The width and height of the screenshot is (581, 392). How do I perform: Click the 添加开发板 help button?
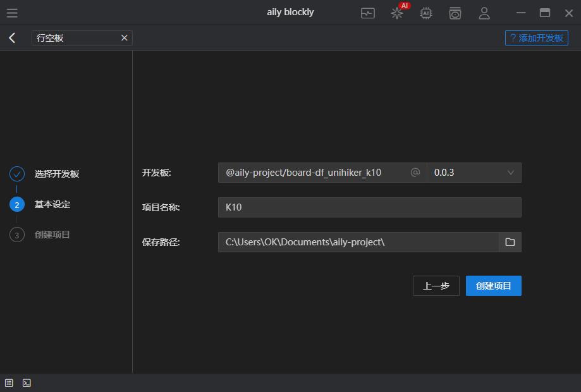(x=536, y=38)
